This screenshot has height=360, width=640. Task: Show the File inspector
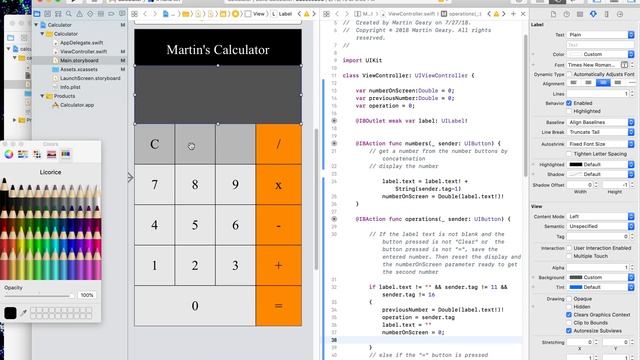tap(553, 14)
